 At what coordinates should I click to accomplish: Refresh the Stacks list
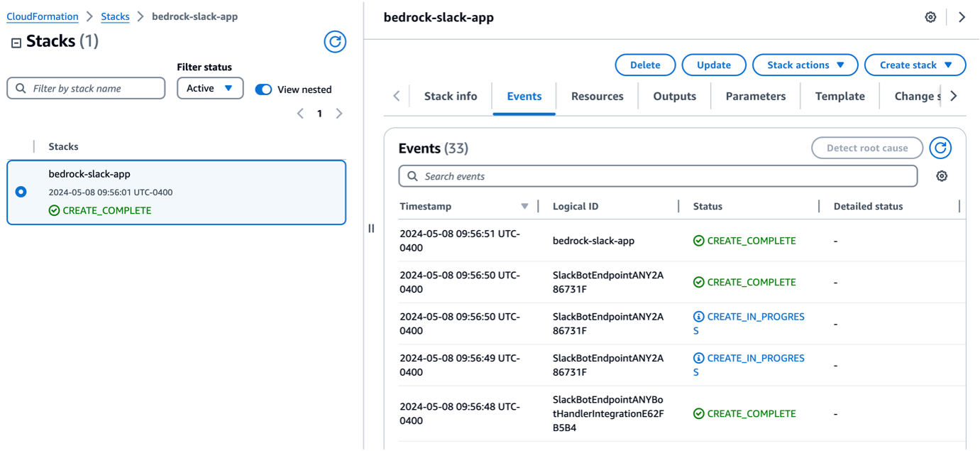(x=334, y=42)
